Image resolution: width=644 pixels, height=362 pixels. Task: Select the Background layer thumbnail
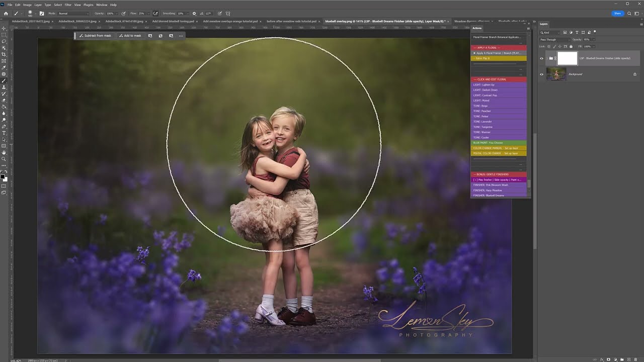[556, 74]
